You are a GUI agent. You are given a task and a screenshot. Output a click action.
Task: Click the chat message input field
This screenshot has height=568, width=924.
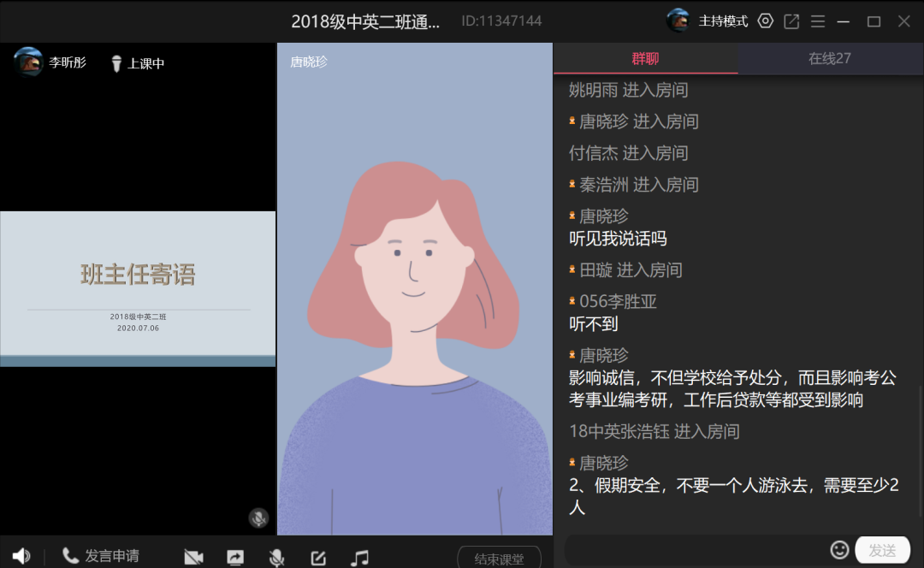(693, 550)
